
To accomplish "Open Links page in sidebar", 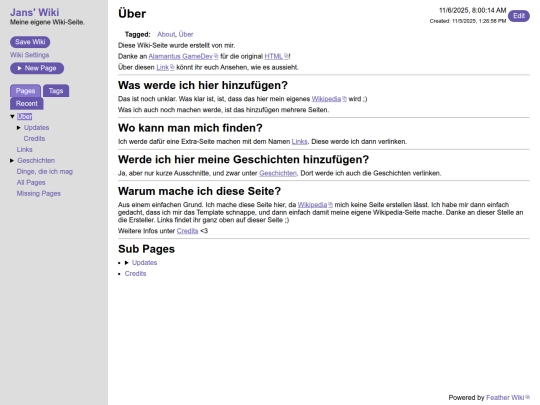I will 24,149.
